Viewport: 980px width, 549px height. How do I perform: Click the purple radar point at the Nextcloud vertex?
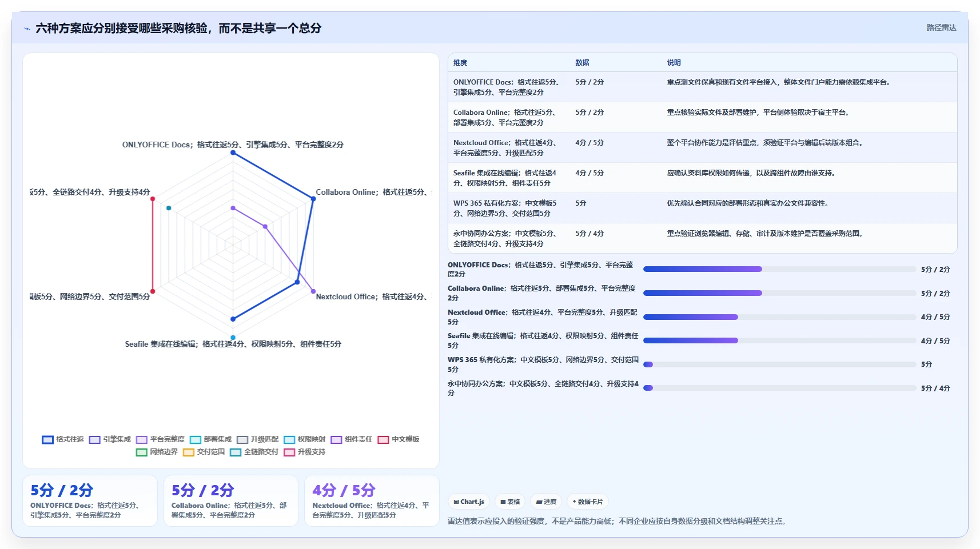click(x=313, y=291)
